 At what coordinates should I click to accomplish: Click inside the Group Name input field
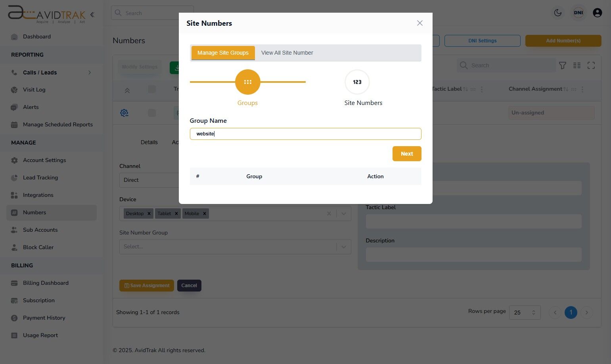(x=305, y=133)
